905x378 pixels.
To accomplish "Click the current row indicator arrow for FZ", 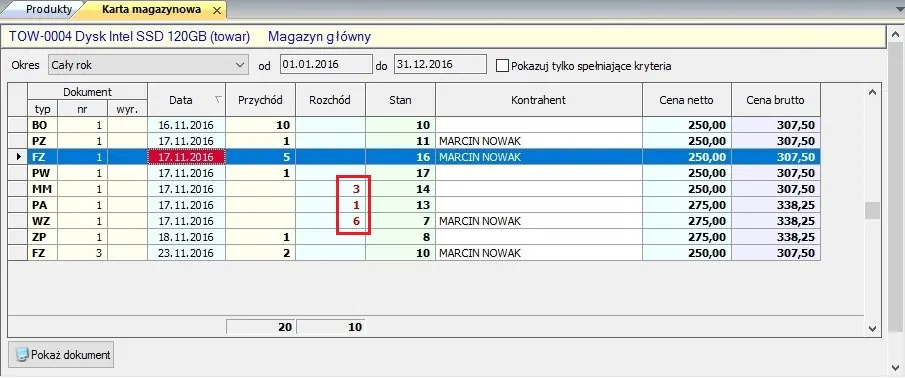I will point(20,157).
